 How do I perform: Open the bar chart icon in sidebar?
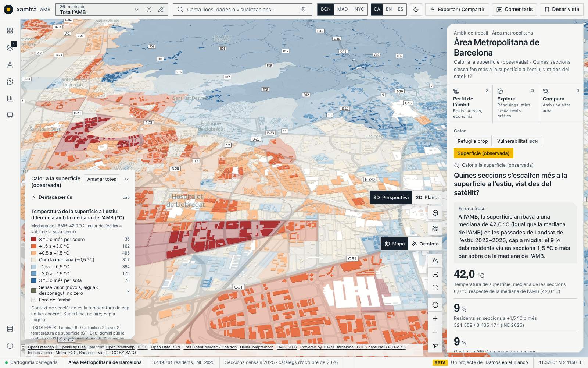pyautogui.click(x=10, y=98)
